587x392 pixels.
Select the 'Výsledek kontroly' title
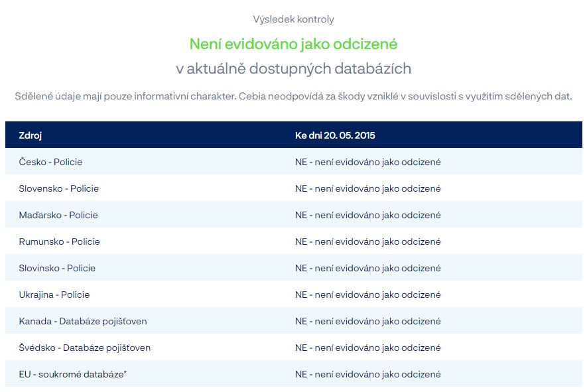[x=293, y=19]
